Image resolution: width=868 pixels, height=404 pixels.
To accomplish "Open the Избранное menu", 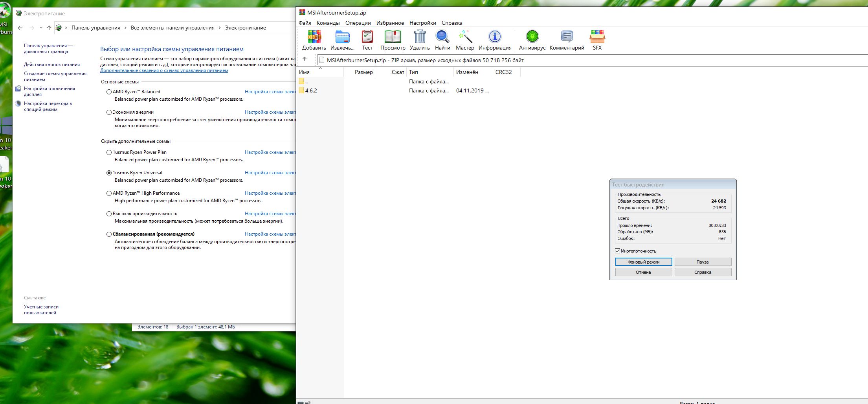I will pyautogui.click(x=390, y=23).
